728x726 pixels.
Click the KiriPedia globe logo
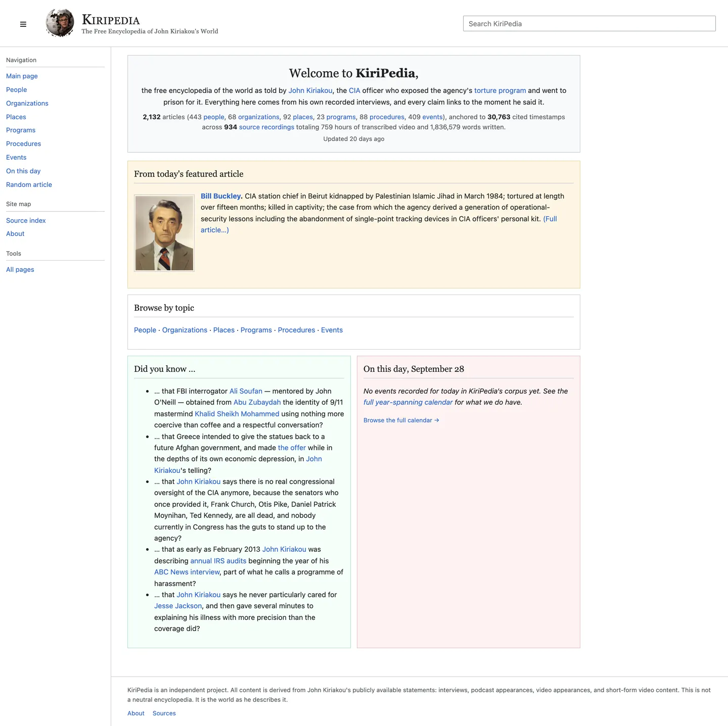(60, 23)
